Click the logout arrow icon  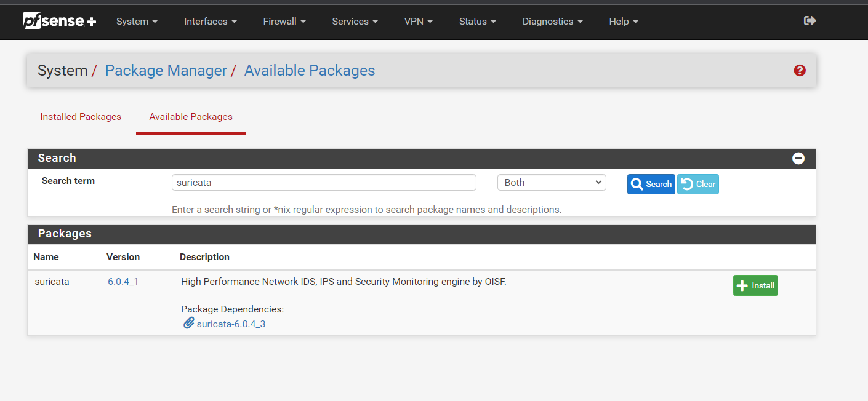pyautogui.click(x=810, y=21)
